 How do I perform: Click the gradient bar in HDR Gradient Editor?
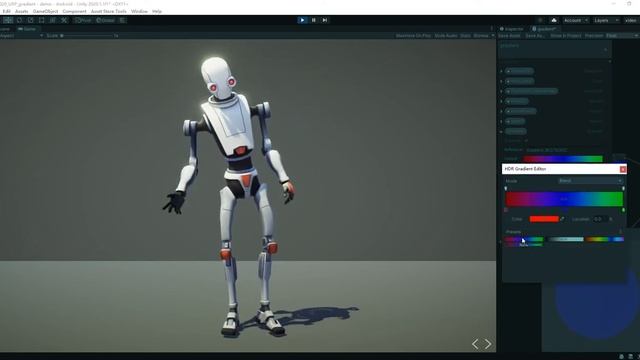click(564, 199)
